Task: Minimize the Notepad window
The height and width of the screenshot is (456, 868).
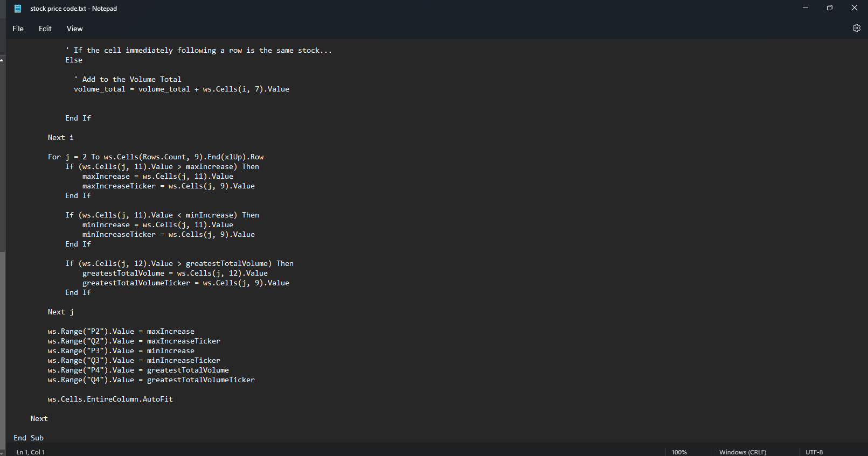Action: (805, 8)
